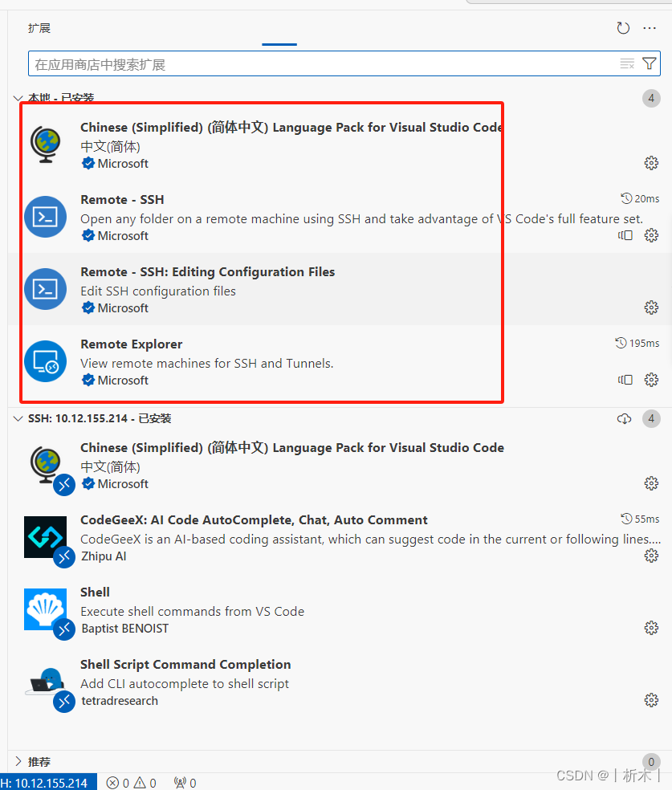Open the views and more actions menu
Screen dimensions: 672x790
pyautogui.click(x=650, y=27)
